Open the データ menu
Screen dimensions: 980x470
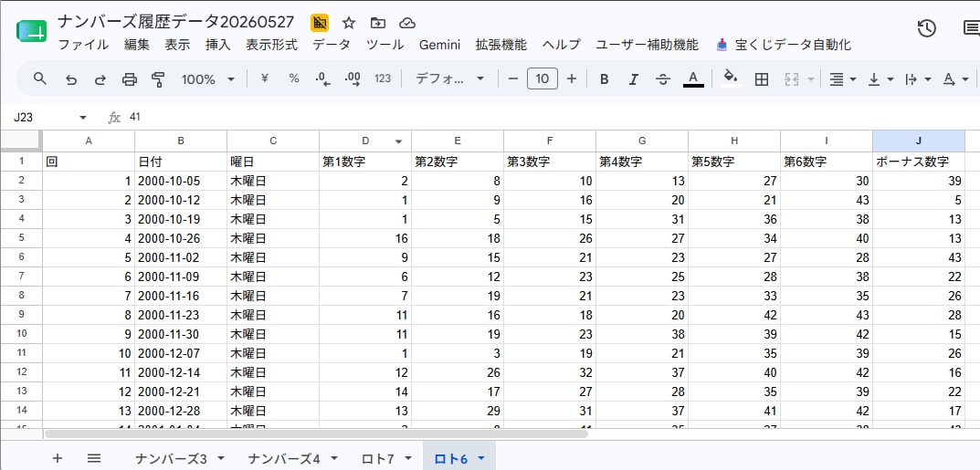tap(332, 45)
